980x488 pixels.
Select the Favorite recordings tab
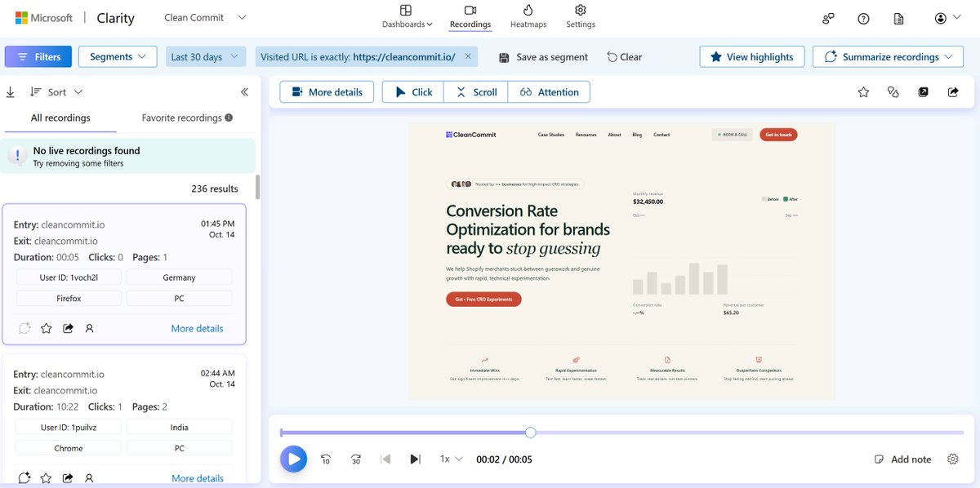click(181, 118)
